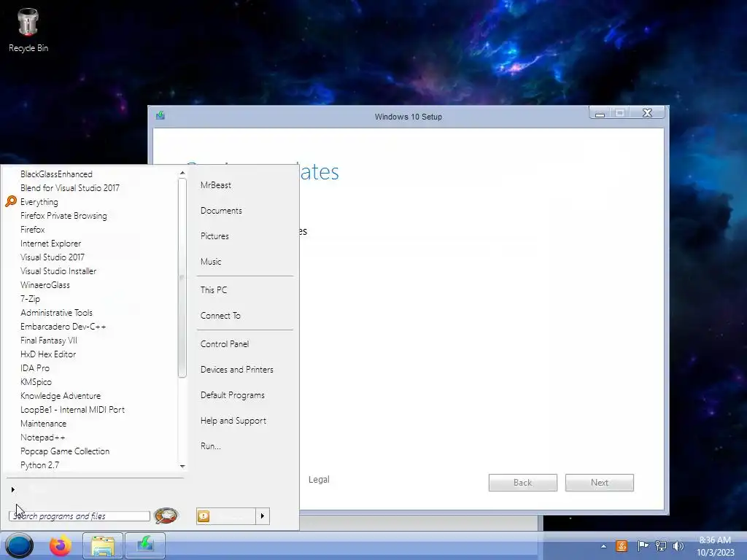The height and width of the screenshot is (560, 747).
Task: Launch Firefox from programs list
Action: [32, 230]
